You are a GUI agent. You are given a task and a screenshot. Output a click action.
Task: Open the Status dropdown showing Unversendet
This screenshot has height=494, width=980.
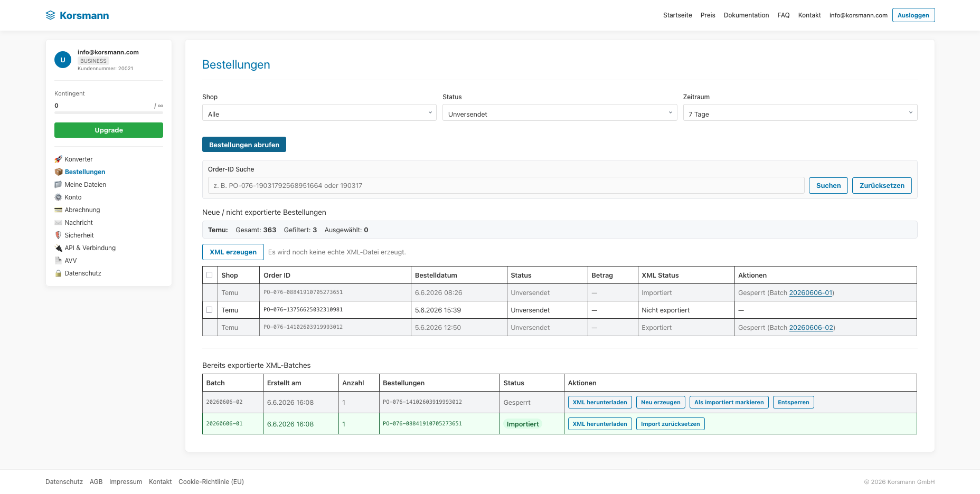(x=560, y=112)
